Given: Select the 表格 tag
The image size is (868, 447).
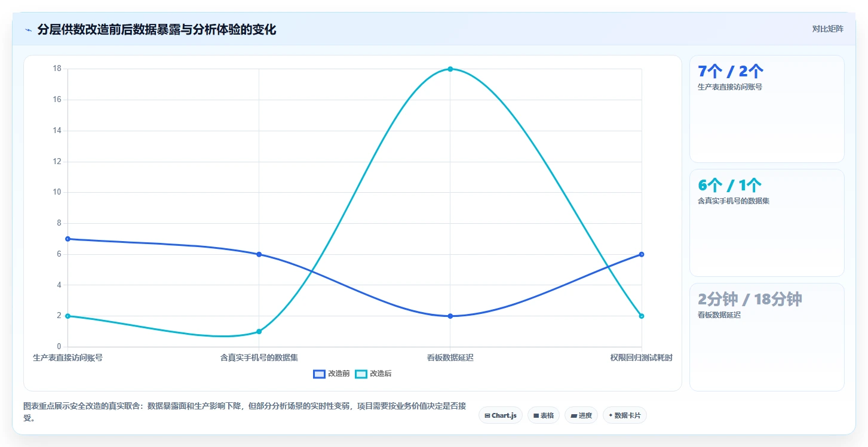Looking at the screenshot, I should click(x=544, y=415).
